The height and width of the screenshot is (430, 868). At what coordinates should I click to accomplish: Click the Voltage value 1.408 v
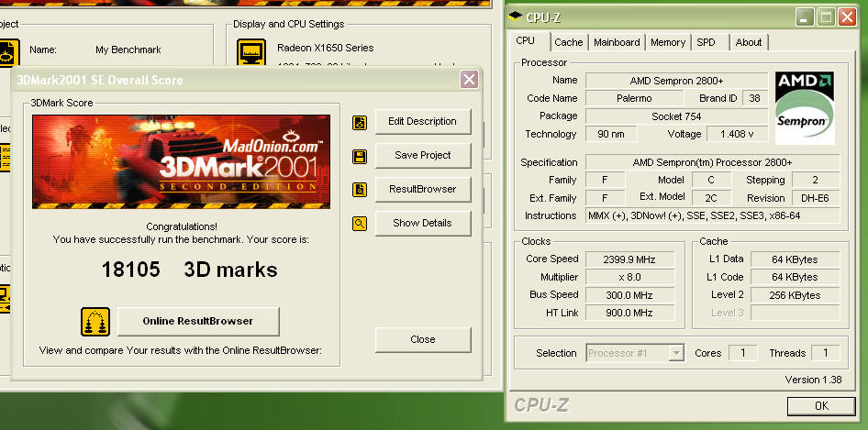[x=737, y=134]
